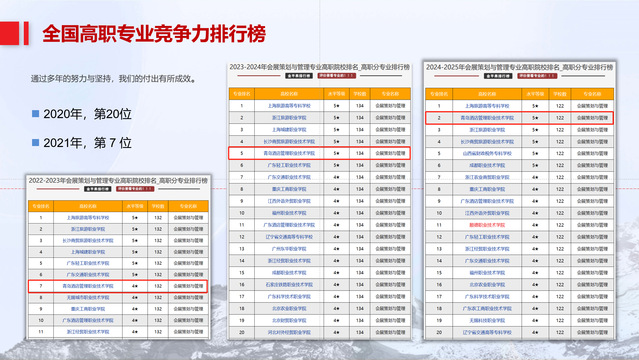Open rank 20 school link in 2023-2024 table
Viewport: 639px width, 360px height.
pyautogui.click(x=289, y=332)
